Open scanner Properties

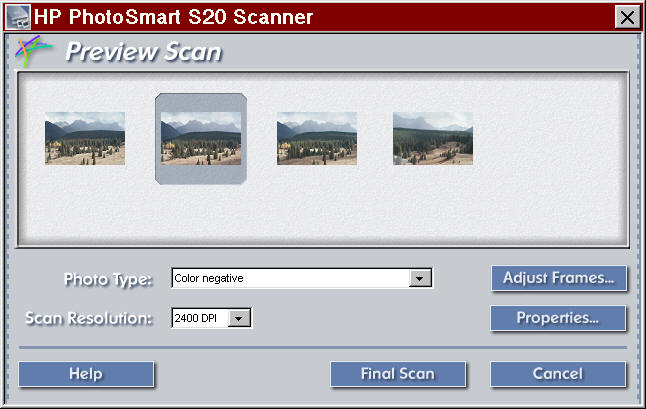click(x=558, y=318)
